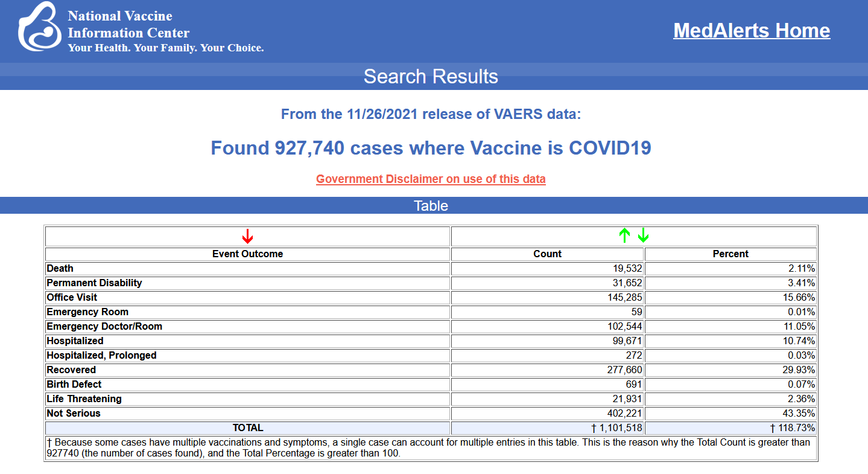Click the percent value 15.66%
Image resolution: width=868 pixels, height=474 pixels.
(x=799, y=297)
